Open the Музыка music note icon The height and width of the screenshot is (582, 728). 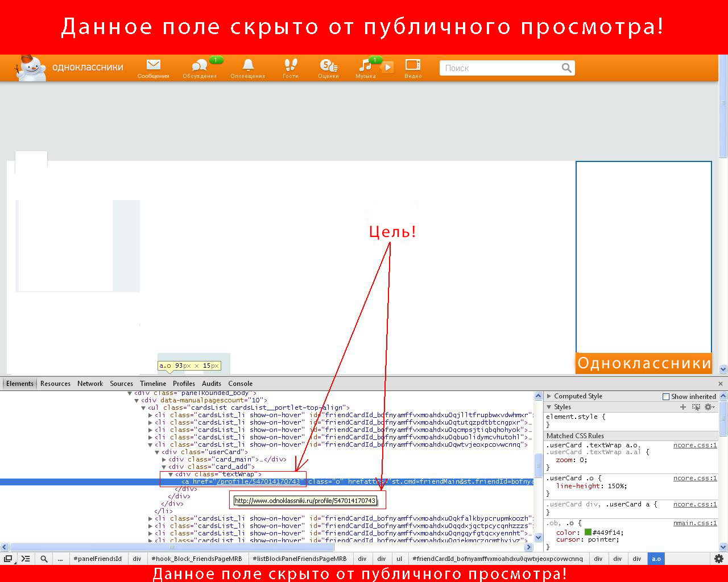[365, 69]
